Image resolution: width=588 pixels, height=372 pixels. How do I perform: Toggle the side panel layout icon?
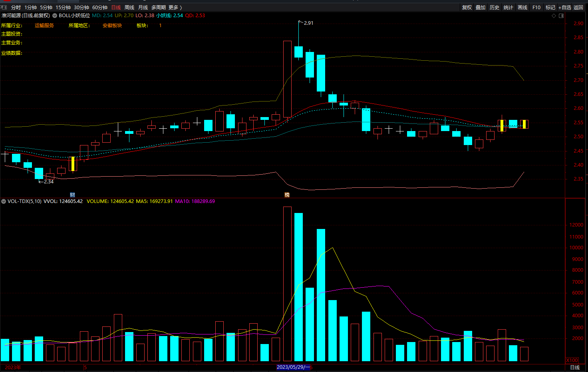coord(561,16)
